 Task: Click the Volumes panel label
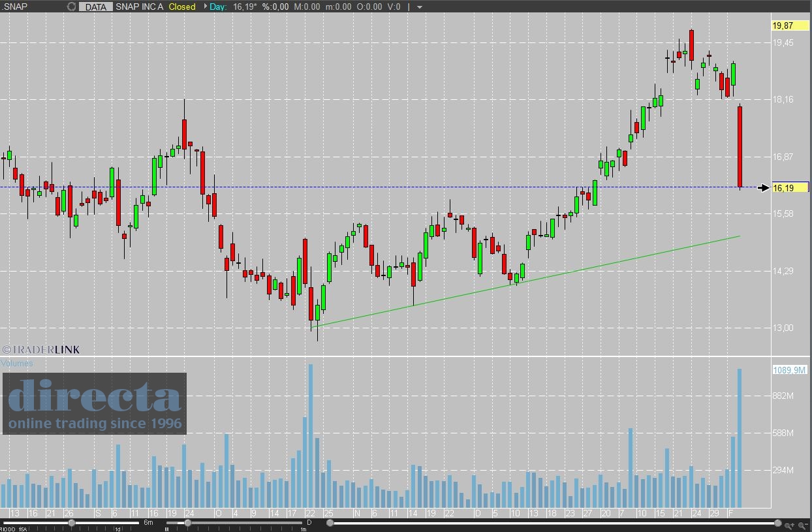(17, 364)
